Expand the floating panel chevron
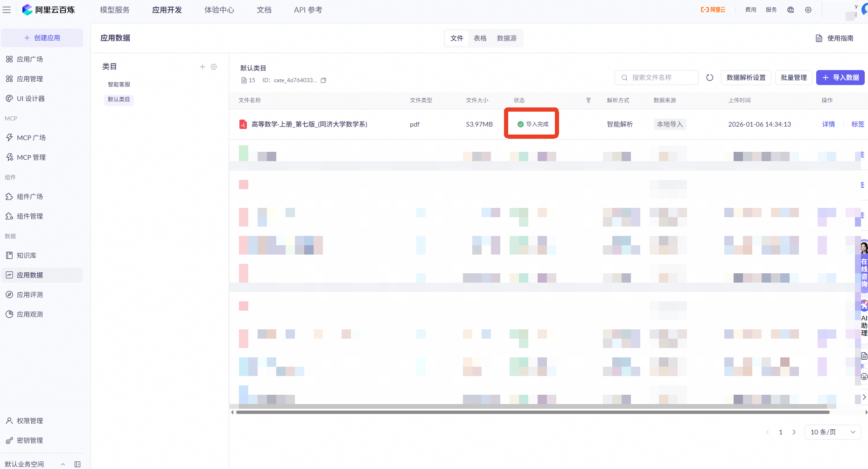Image resolution: width=868 pixels, height=469 pixels. click(x=864, y=397)
